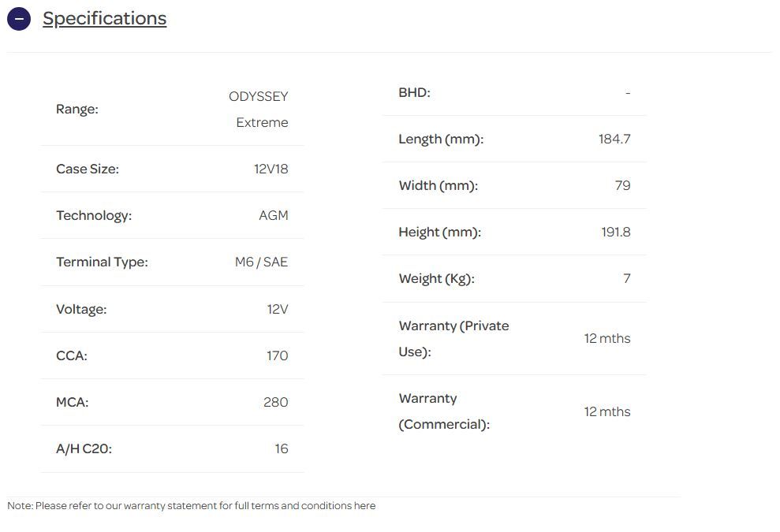
Task: Click the ODYSSEY Extreme range value
Action: [x=259, y=110]
